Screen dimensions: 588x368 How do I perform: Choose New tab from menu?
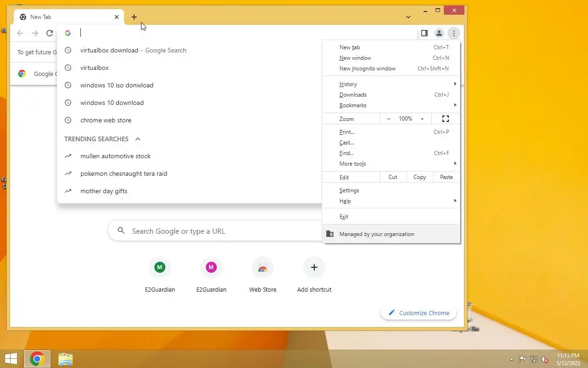pyautogui.click(x=391, y=47)
